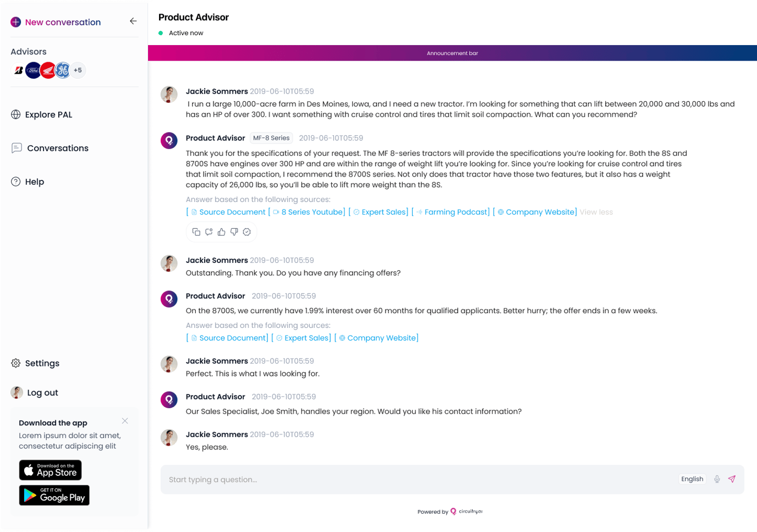Click the thumbs down icon

pos(234,232)
